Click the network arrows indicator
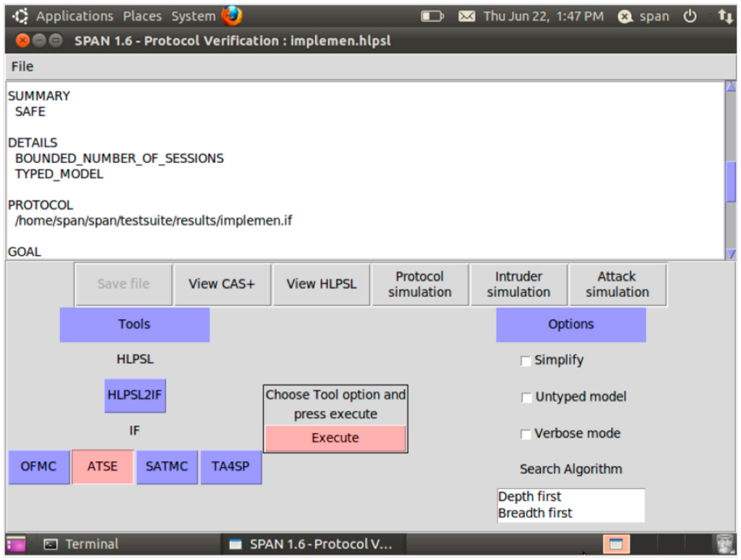Viewport: 741px width, 560px height. point(725,16)
